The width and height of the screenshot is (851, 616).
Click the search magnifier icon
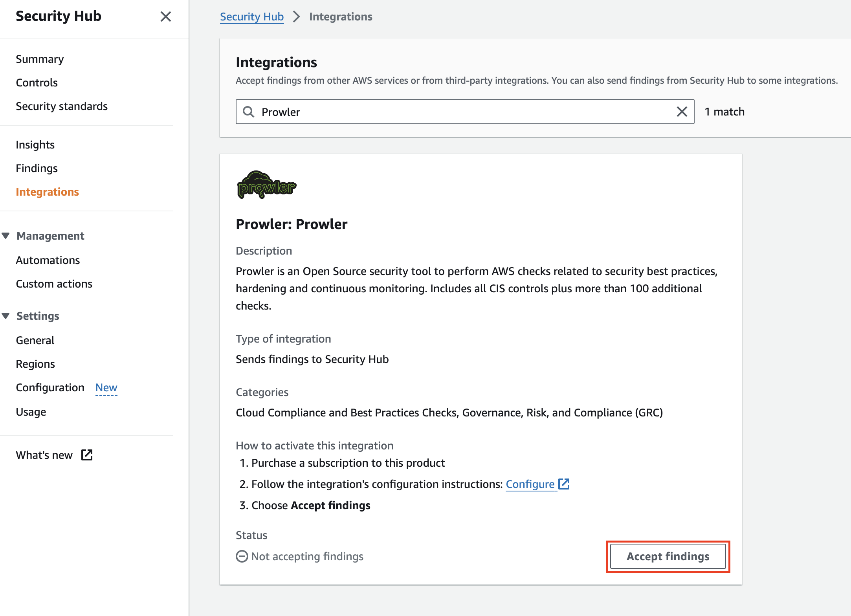pos(248,112)
